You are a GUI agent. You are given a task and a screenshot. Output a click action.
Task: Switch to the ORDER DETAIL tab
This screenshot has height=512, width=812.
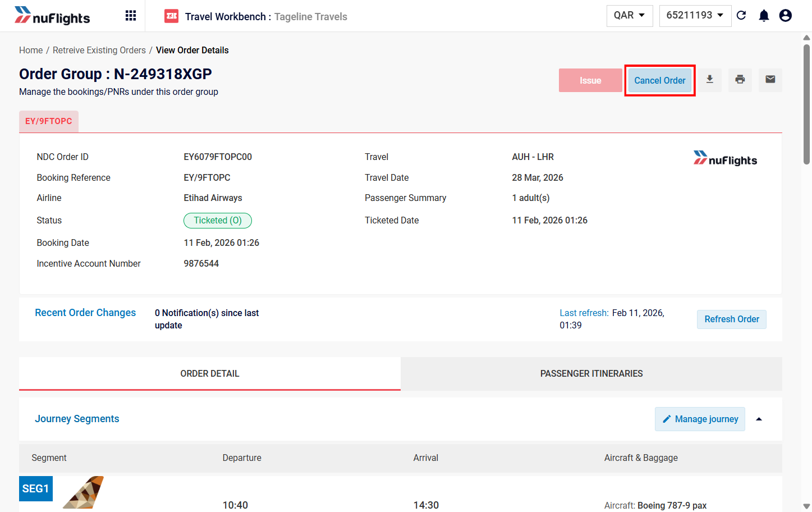pos(210,373)
